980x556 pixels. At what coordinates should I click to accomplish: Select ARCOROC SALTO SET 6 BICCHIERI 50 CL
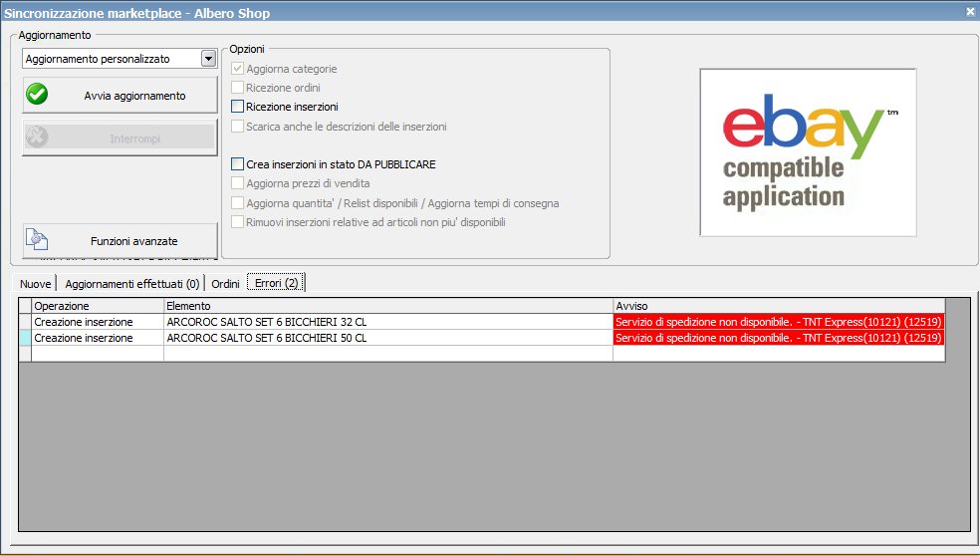coord(388,338)
